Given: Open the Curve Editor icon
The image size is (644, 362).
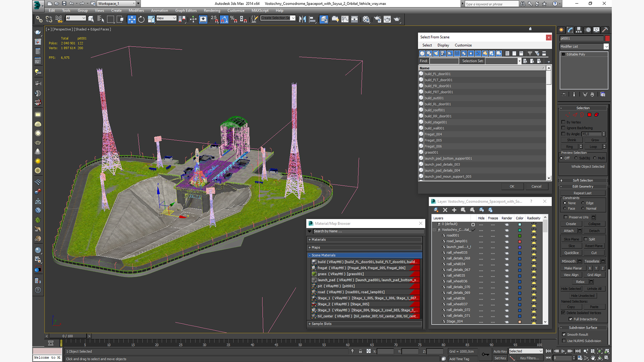Looking at the screenshot, I should pyautogui.click(x=345, y=19).
